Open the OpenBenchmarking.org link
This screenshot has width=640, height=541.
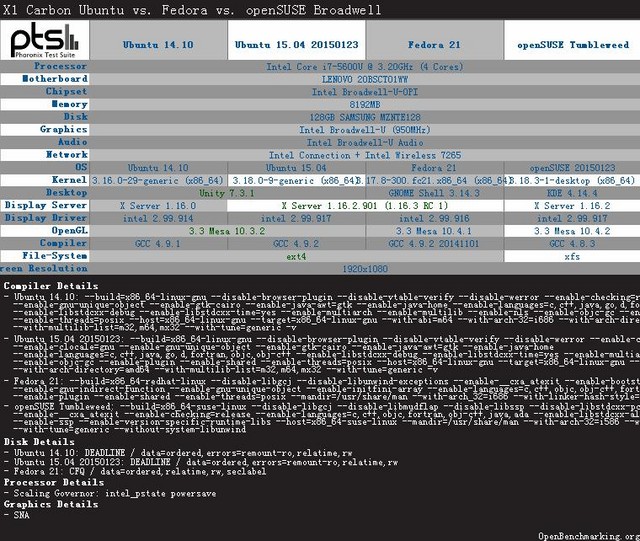point(586,534)
